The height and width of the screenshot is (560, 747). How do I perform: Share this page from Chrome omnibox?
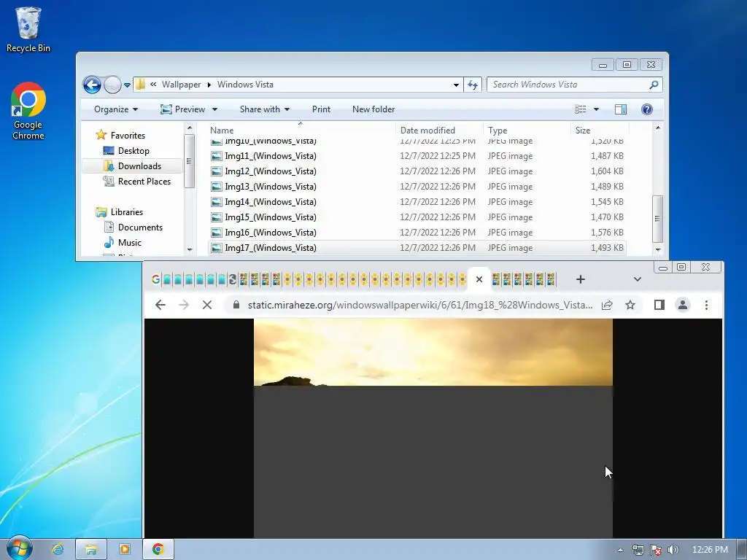(607, 306)
